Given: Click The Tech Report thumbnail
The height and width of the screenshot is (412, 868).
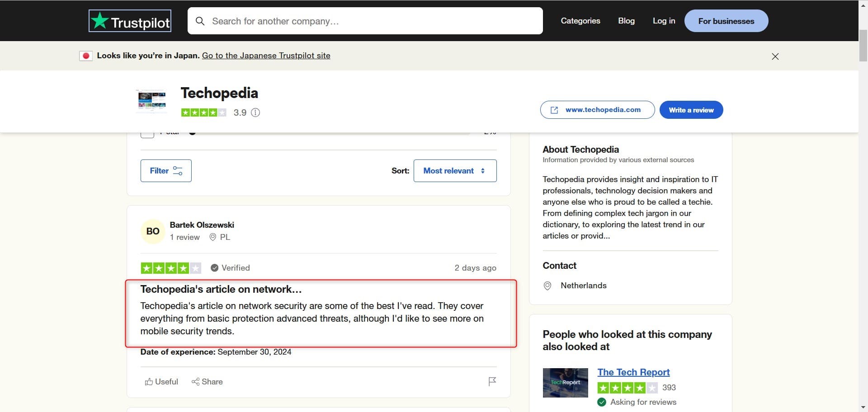Looking at the screenshot, I should point(565,383).
